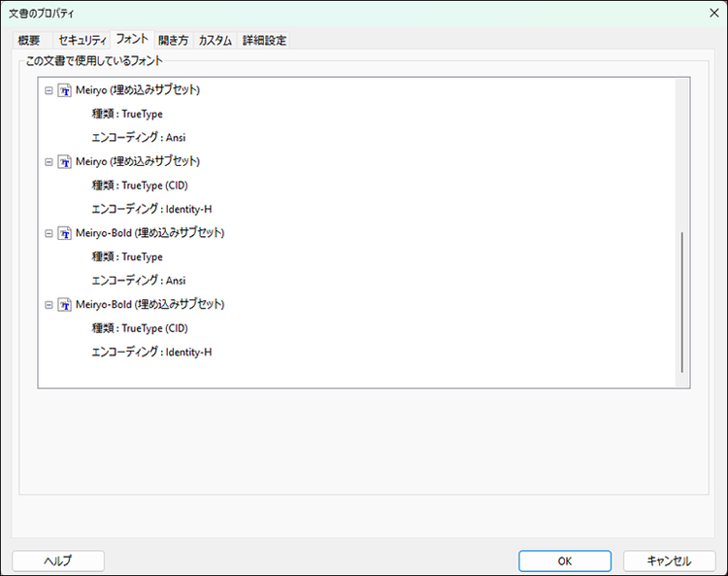Collapse the last Meiryo-Bold node (Identity-H)

[x=49, y=305]
